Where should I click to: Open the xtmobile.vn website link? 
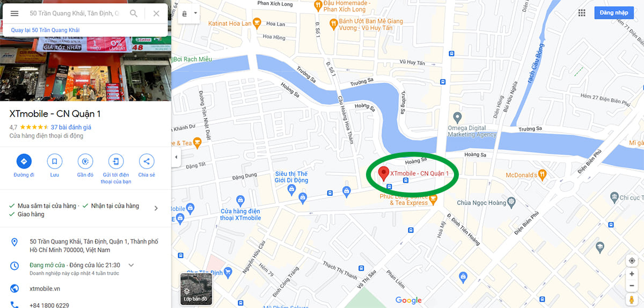[x=45, y=289]
